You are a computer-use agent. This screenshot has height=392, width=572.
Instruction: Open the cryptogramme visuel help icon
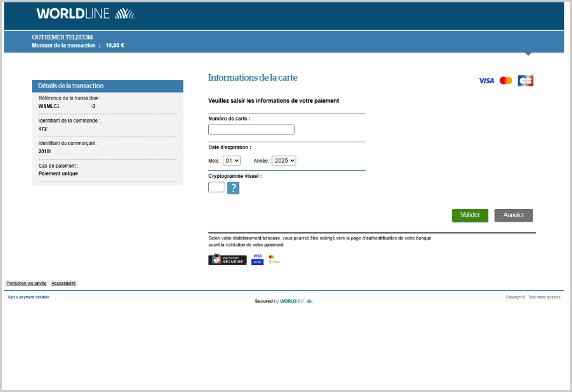tap(233, 188)
